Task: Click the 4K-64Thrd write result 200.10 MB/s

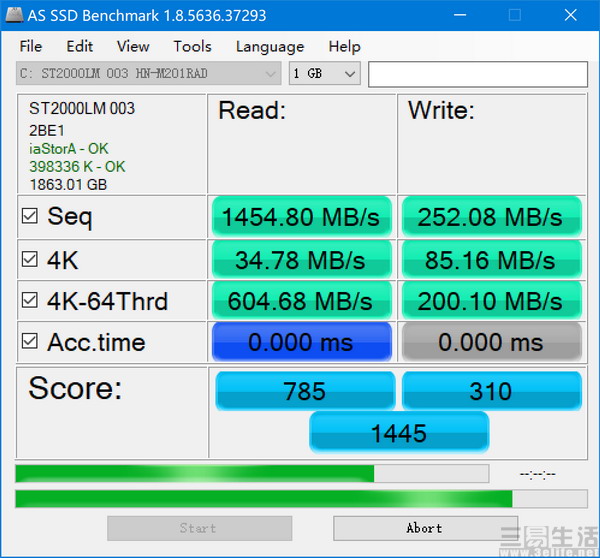Action: point(492,300)
